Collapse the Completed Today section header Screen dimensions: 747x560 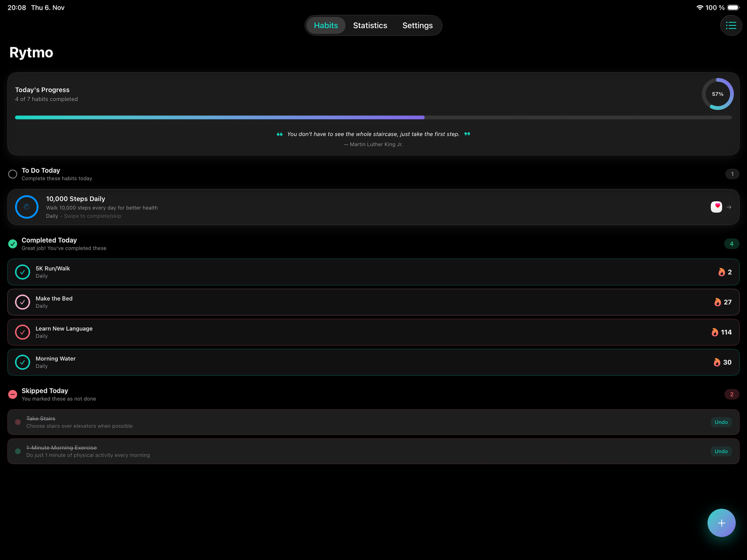pos(373,244)
